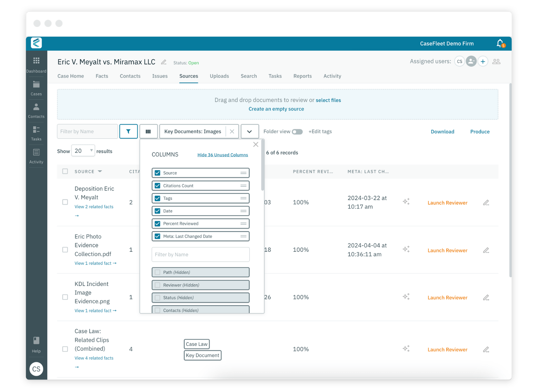
Task: Click Hide 36 Unused Columns
Action: coord(223,155)
